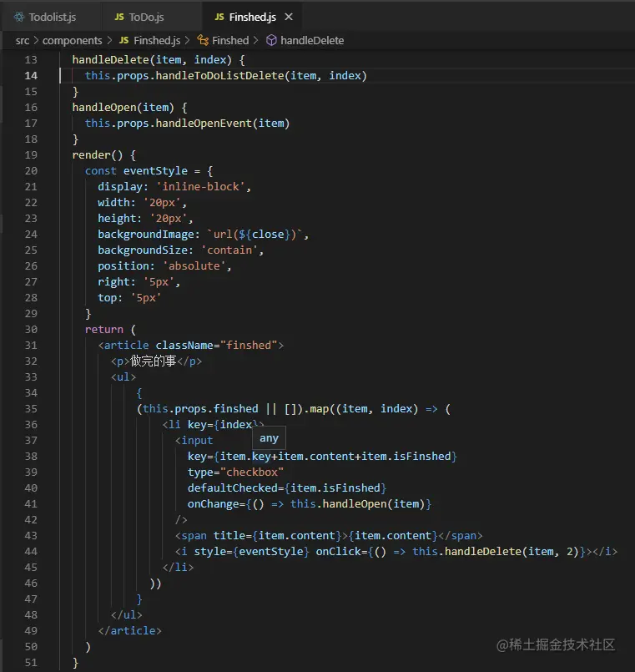This screenshot has height=672, width=635.
Task: Click the render() method name
Action: click(x=91, y=155)
